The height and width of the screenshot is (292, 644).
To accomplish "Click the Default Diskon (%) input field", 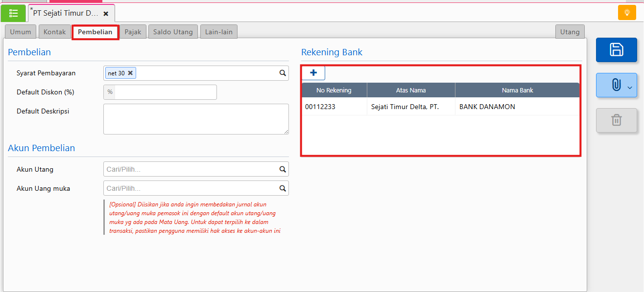I will tap(165, 92).
